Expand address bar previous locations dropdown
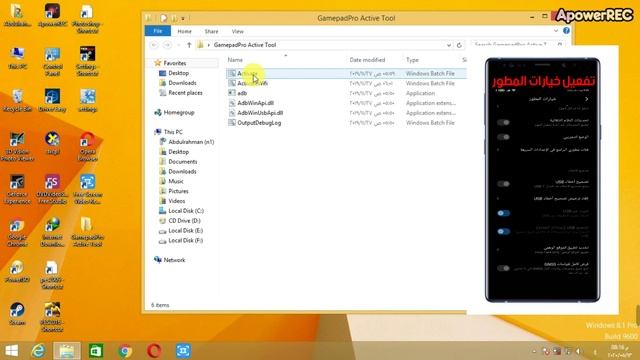 449,45
